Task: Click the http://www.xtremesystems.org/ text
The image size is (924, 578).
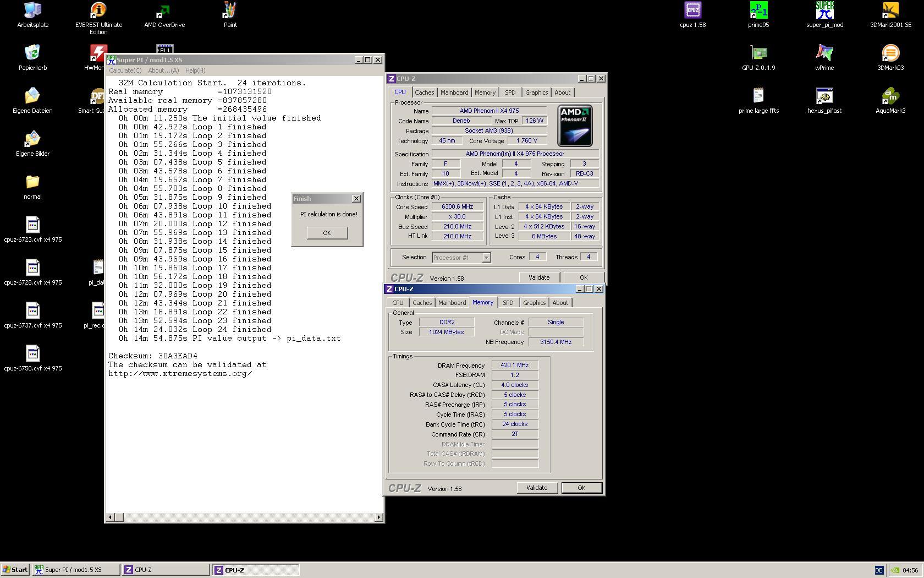Action: click(x=180, y=374)
